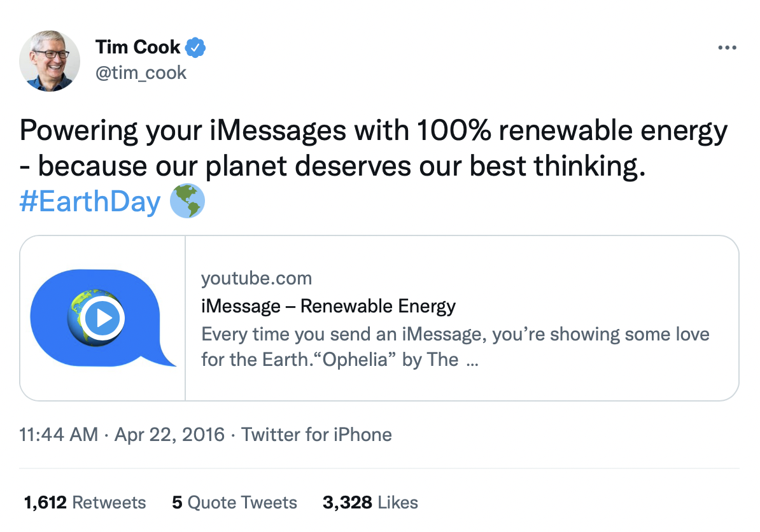Click the Apr 22, 2016 date

(169, 435)
